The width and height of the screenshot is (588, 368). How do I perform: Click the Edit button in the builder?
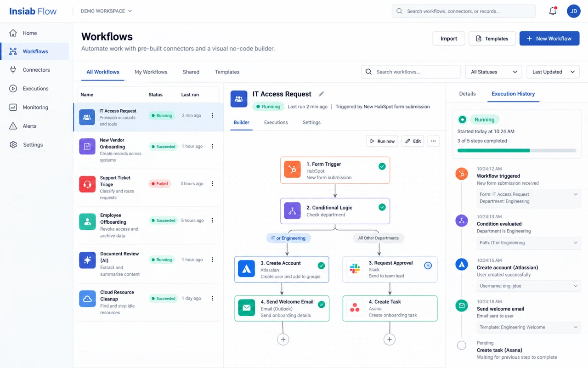point(413,141)
